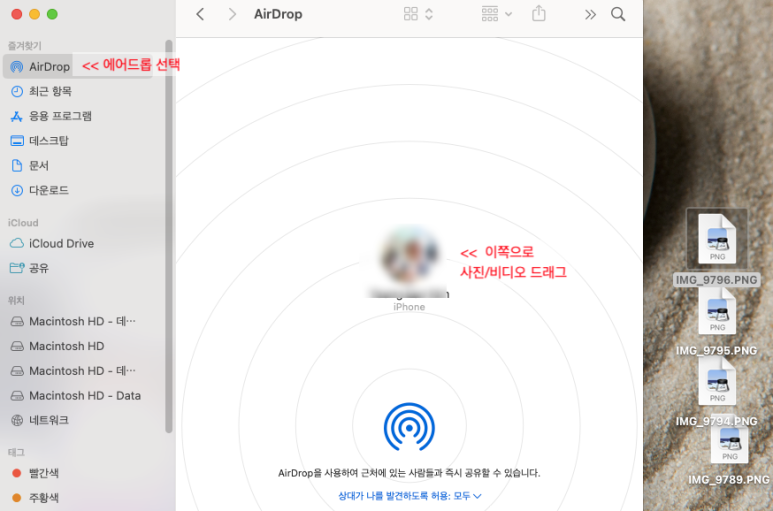Image resolution: width=773 pixels, height=511 pixels.
Task: Select IMG_9795.PNG on the desktop
Action: tap(717, 323)
